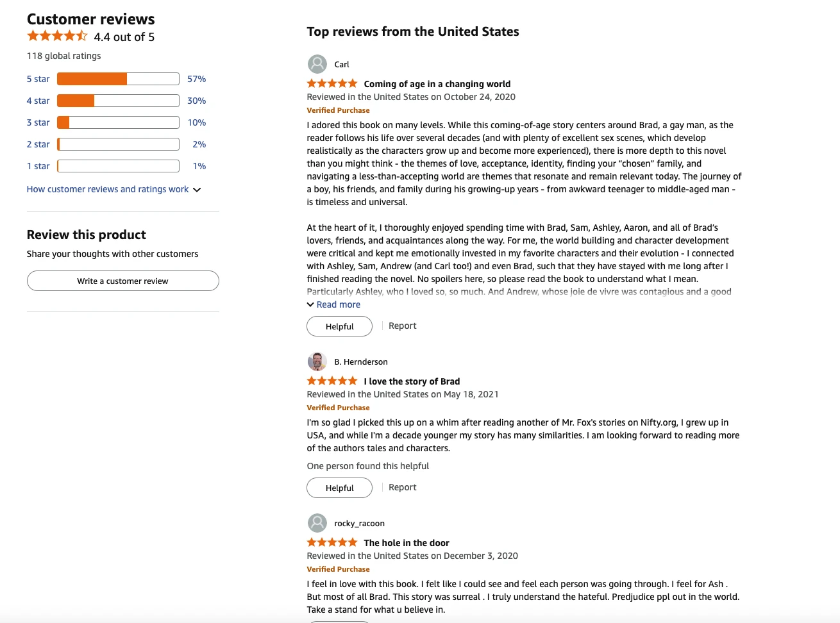This screenshot has width=840, height=623.
Task: Report Carl's review
Action: pyautogui.click(x=403, y=326)
